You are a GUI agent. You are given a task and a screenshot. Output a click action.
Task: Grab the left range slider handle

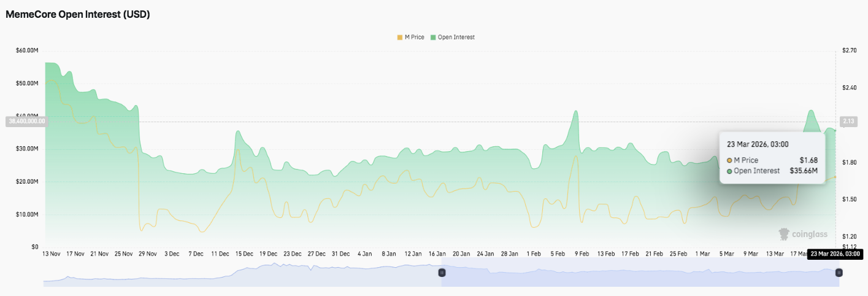[441, 272]
